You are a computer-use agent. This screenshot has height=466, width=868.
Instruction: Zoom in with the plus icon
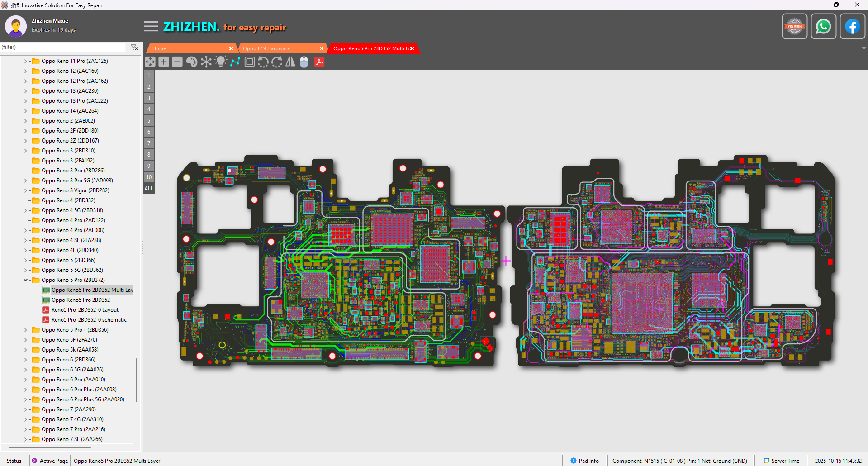click(x=164, y=62)
